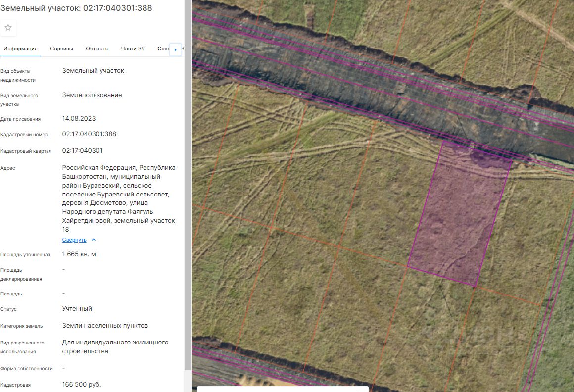Image resolution: width=574 pixels, height=392 pixels.
Task: Click the address text block
Action: (x=119, y=198)
